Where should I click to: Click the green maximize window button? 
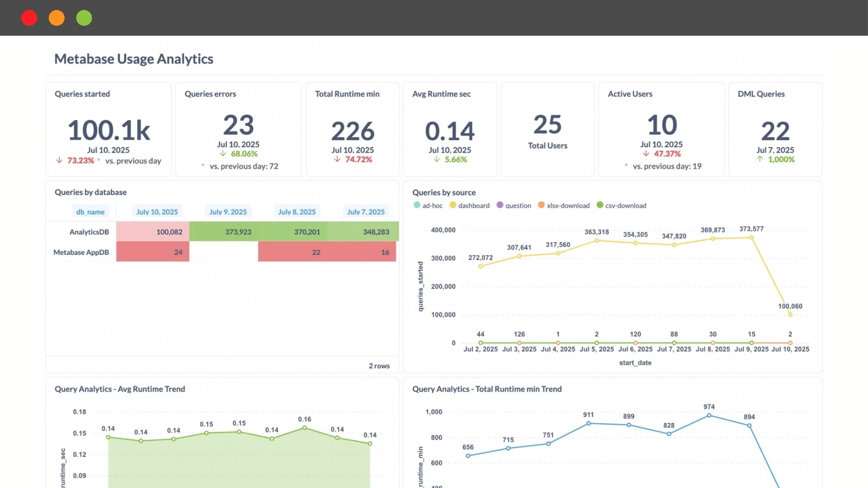click(84, 18)
